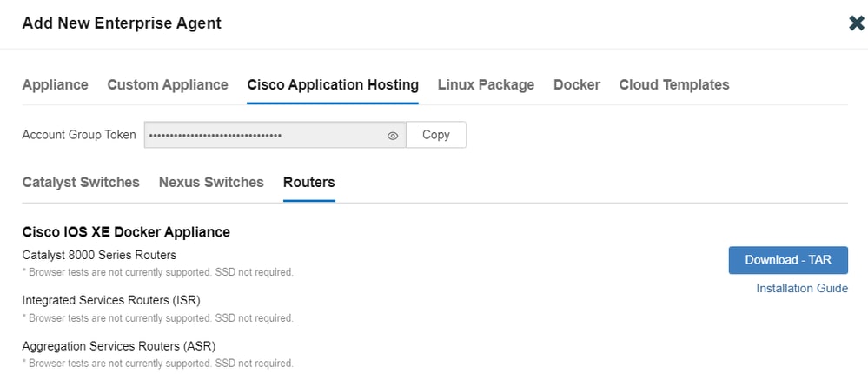Copy the Account Group Token
Screen dimensions: 868x374
[436, 135]
